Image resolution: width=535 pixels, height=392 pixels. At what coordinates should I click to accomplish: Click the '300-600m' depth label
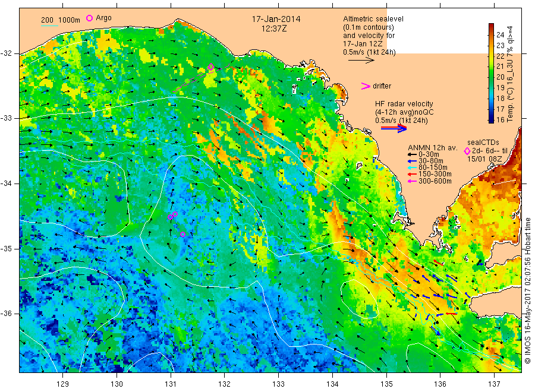point(435,181)
